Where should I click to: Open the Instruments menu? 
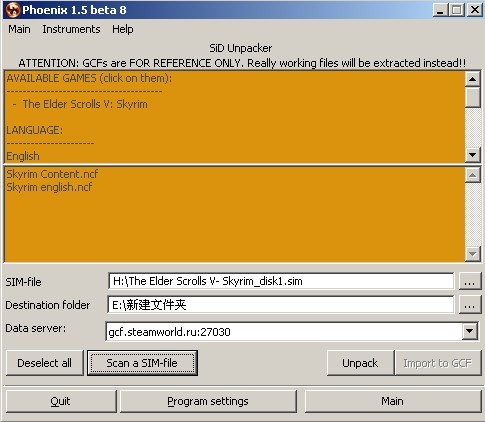coord(71,29)
